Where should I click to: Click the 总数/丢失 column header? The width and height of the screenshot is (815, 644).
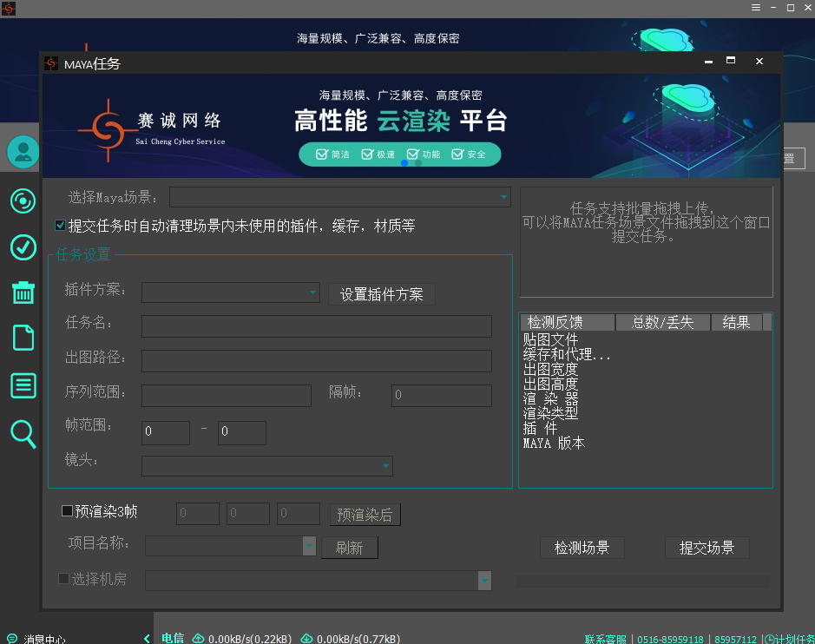click(x=662, y=323)
